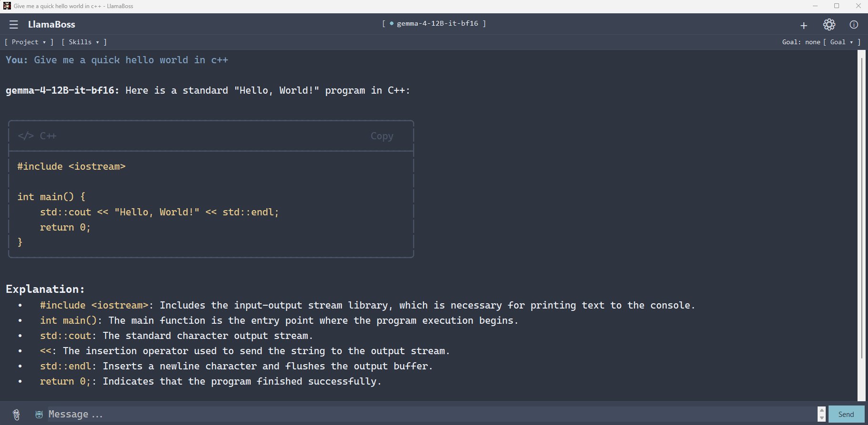Screen dimensions: 868x425
Task: Click the chat vertical scrollbar
Action: (861, 209)
